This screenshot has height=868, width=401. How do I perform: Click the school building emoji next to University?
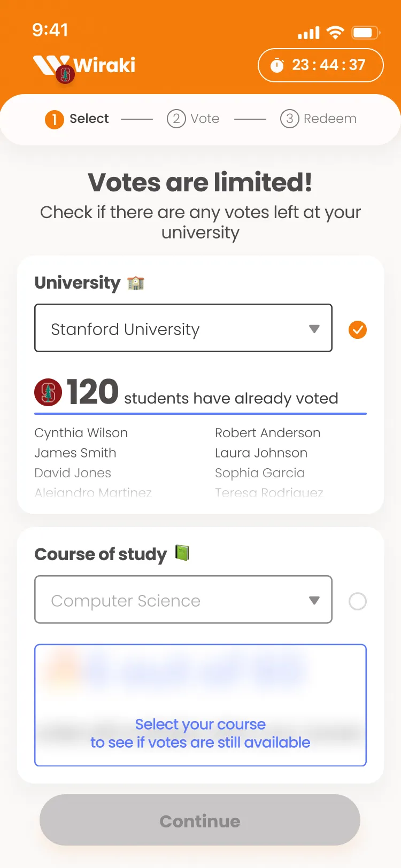coord(136,282)
